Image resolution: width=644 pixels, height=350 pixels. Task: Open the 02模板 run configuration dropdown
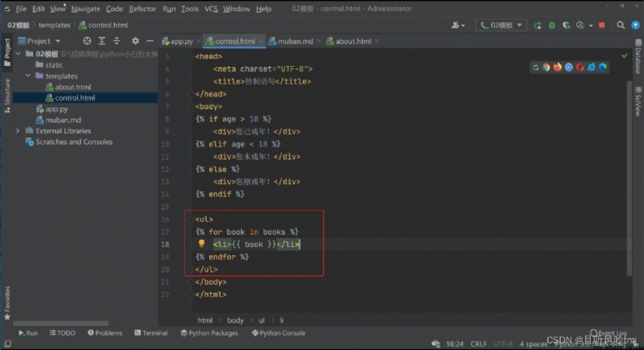point(501,26)
